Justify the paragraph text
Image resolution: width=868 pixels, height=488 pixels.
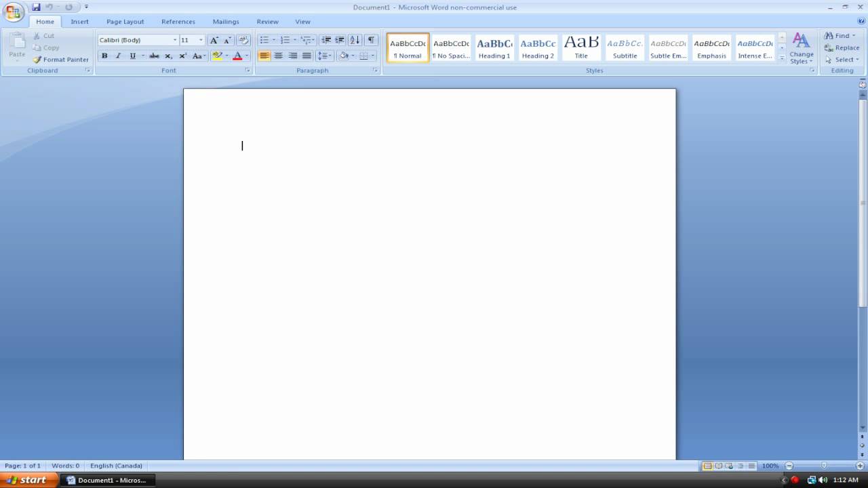(x=307, y=56)
